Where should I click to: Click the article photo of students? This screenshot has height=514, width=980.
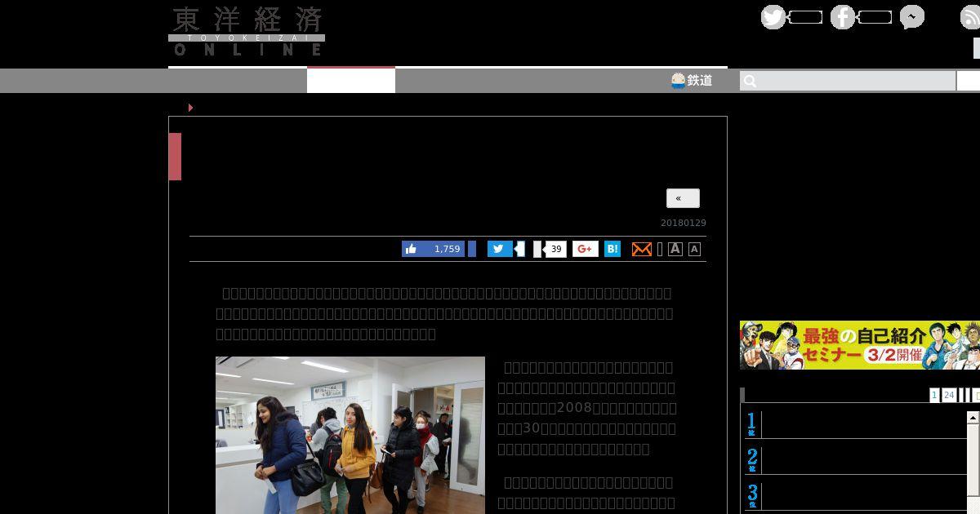click(350, 435)
